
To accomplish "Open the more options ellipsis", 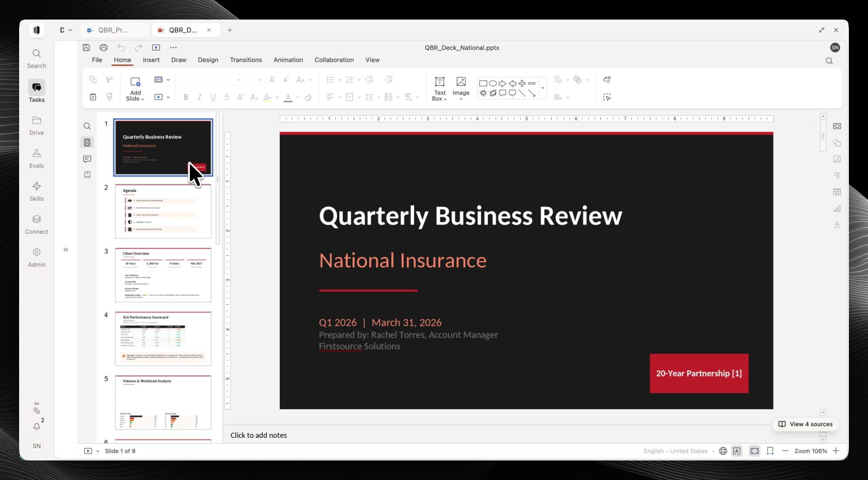I will [173, 48].
